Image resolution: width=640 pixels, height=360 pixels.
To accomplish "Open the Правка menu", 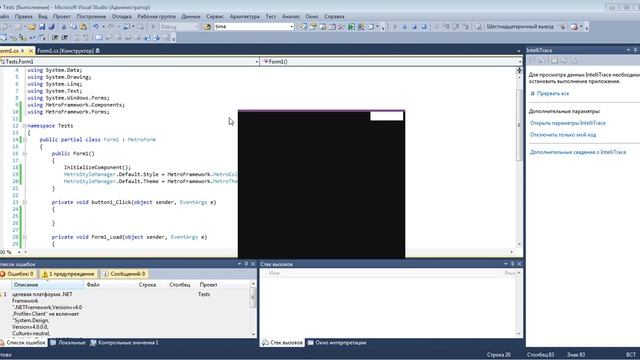I will 23,16.
